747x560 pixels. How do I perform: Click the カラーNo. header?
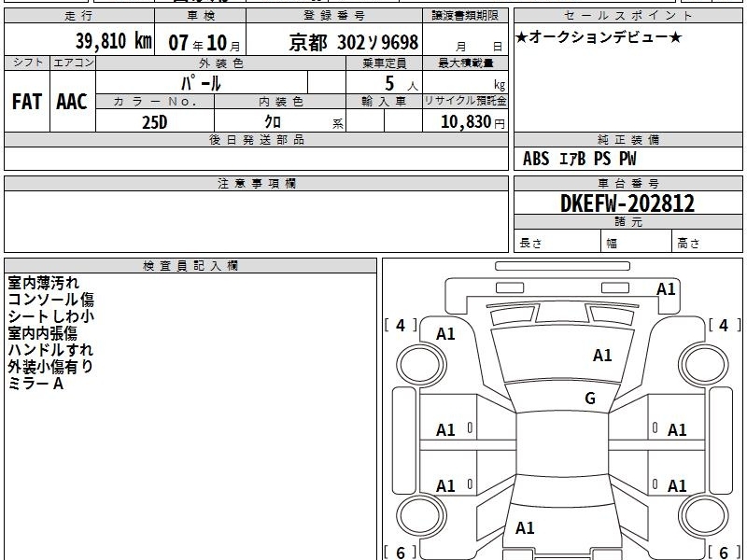pyautogui.click(x=155, y=102)
